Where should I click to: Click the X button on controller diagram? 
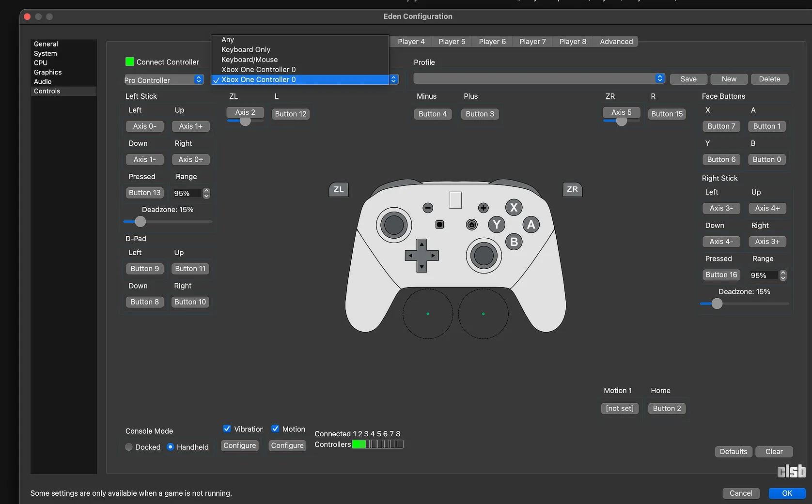(x=514, y=208)
